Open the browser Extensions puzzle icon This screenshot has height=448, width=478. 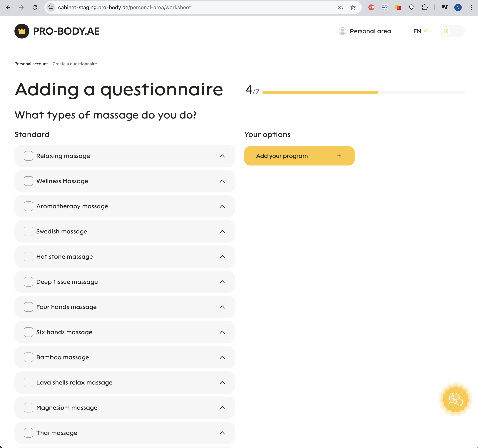(x=425, y=7)
